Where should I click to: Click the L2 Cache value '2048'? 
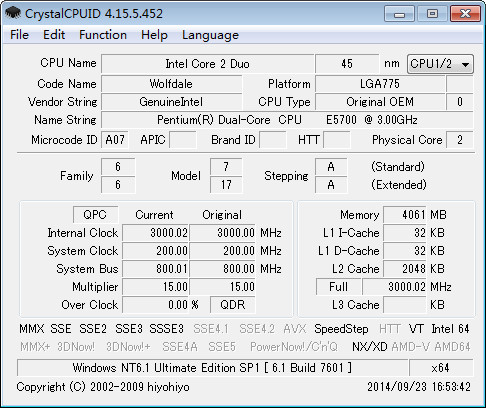point(405,269)
